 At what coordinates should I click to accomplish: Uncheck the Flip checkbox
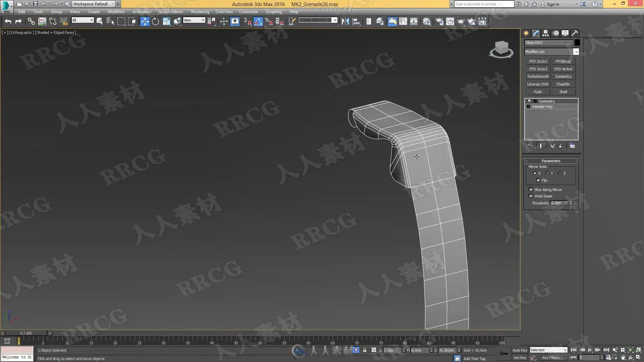tap(538, 180)
